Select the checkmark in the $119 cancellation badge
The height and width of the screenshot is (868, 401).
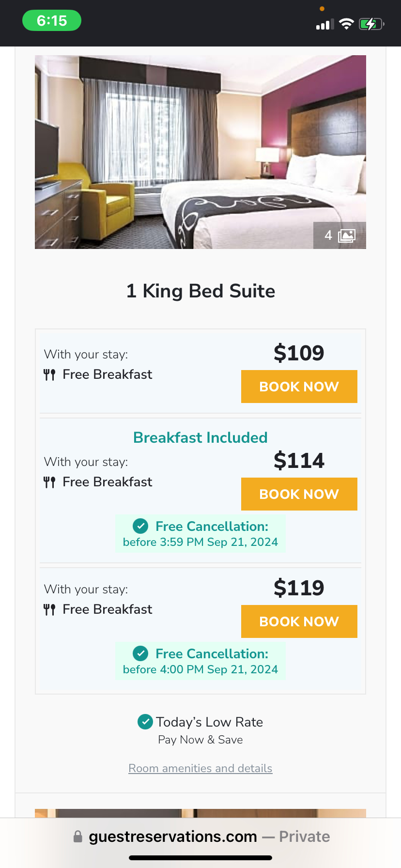coord(140,653)
